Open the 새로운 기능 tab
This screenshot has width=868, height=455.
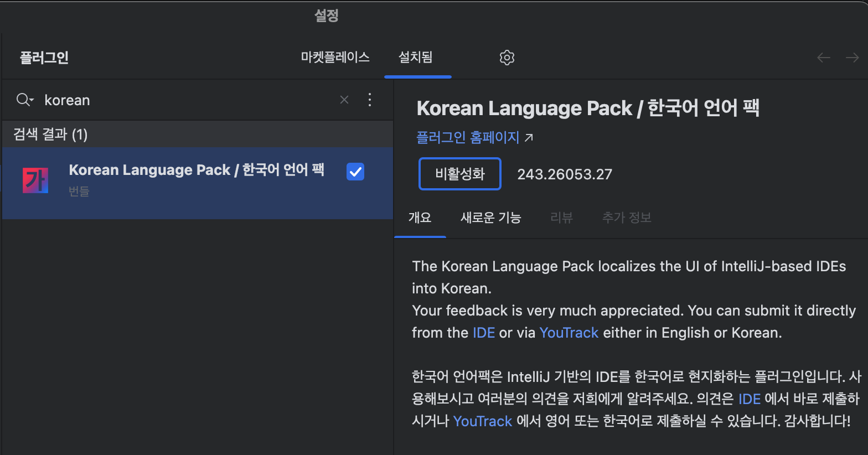point(491,218)
